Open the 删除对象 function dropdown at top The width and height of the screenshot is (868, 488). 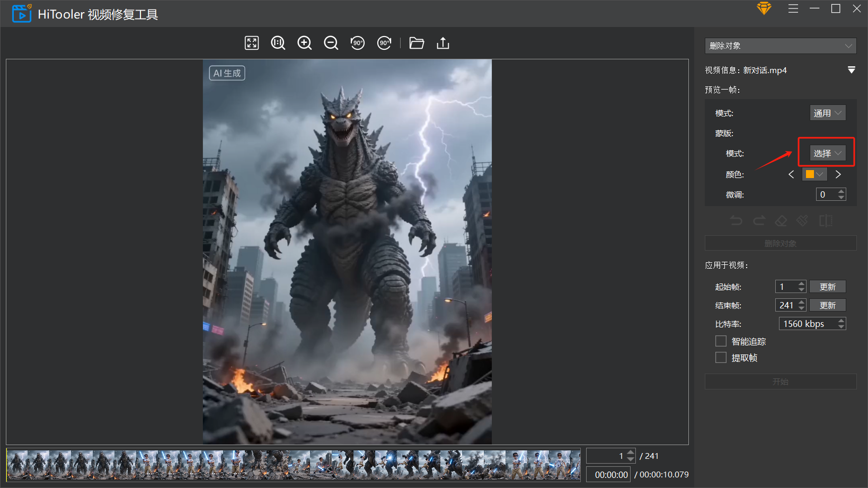[780, 46]
